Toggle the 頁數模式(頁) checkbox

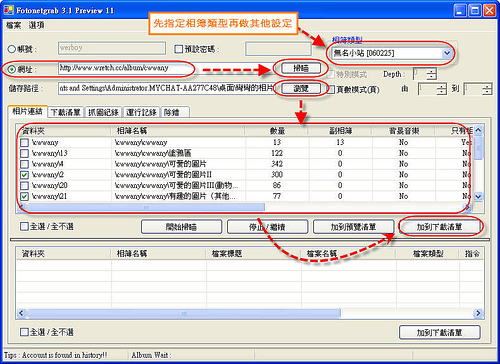[x=331, y=89]
